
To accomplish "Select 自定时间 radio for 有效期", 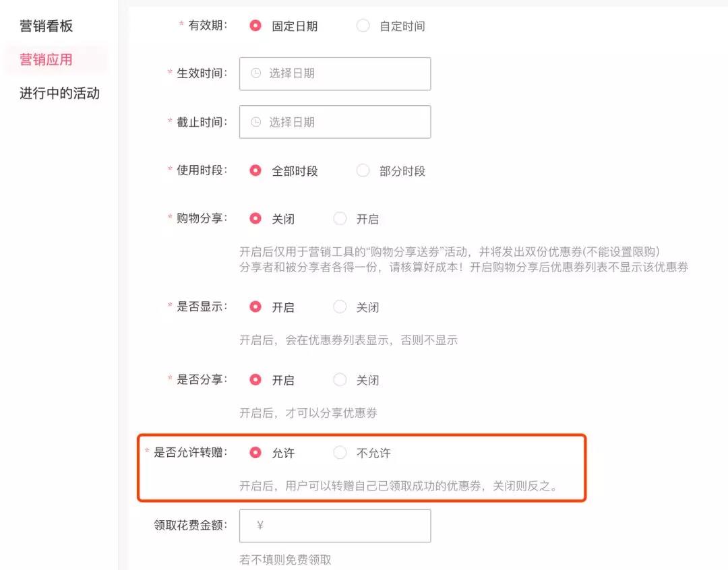I will 363,26.
